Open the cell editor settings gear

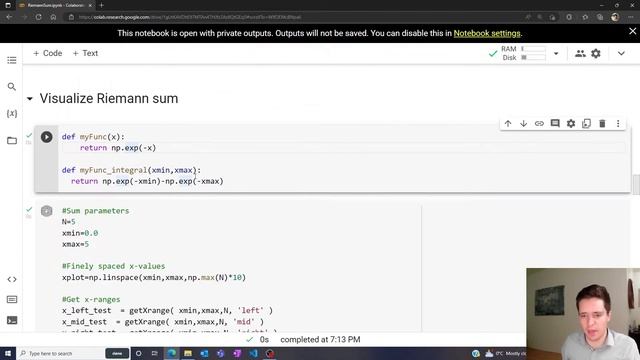pos(571,123)
